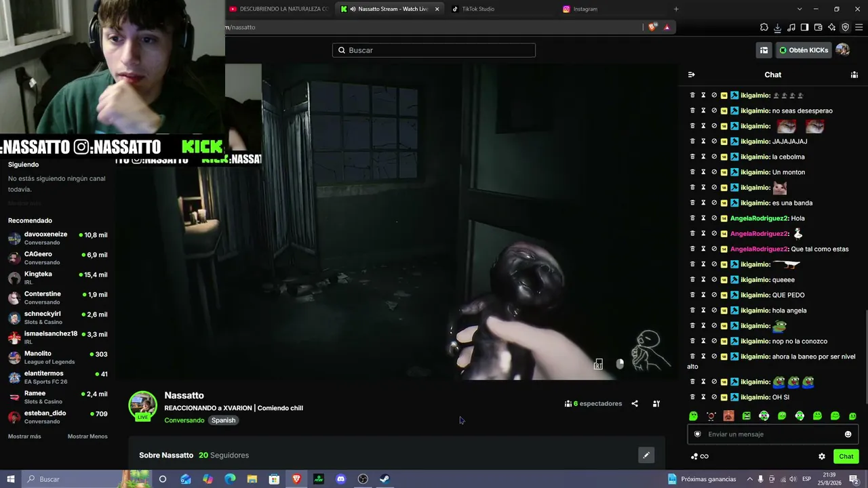Collapse recommended list with Mostrar Menos

pos(87,436)
